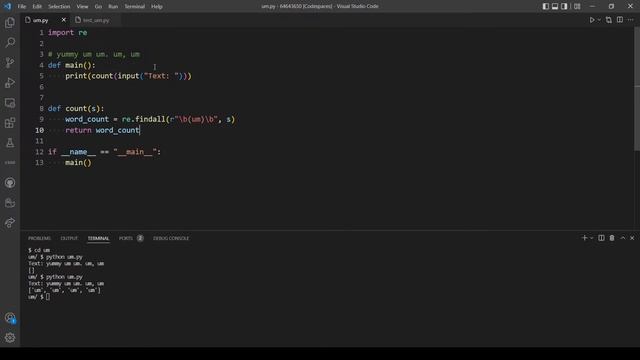Switch to the test_um.py tab
This screenshot has height=360, width=640.
pos(96,20)
